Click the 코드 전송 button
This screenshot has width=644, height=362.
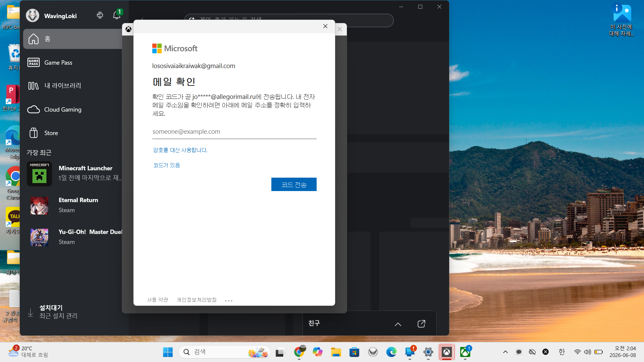tap(294, 184)
